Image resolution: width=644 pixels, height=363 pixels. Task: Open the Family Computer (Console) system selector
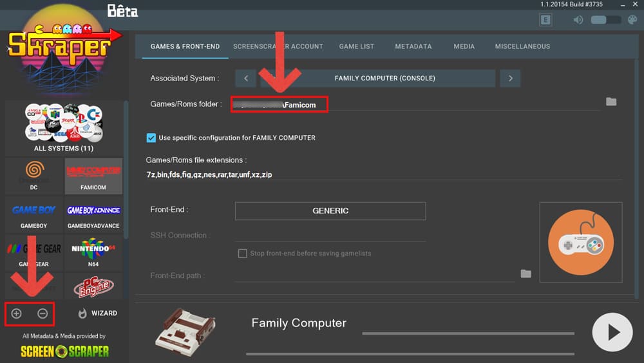378,78
